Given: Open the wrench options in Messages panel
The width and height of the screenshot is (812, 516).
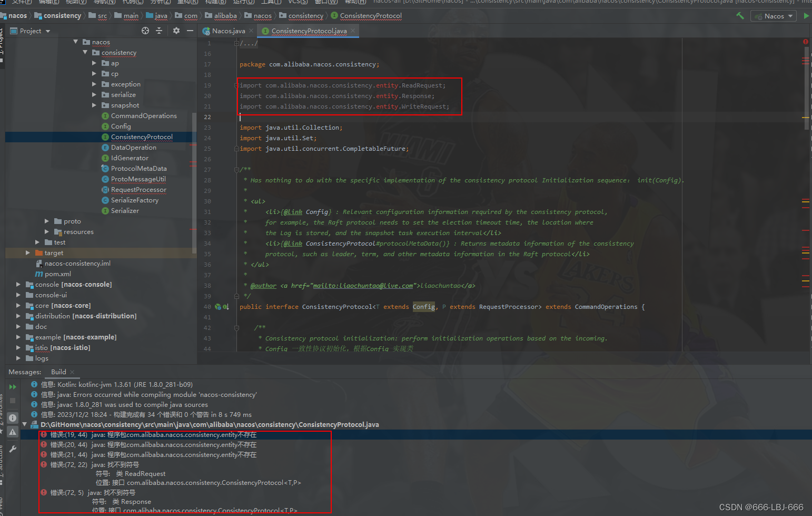Looking at the screenshot, I should point(13,449).
